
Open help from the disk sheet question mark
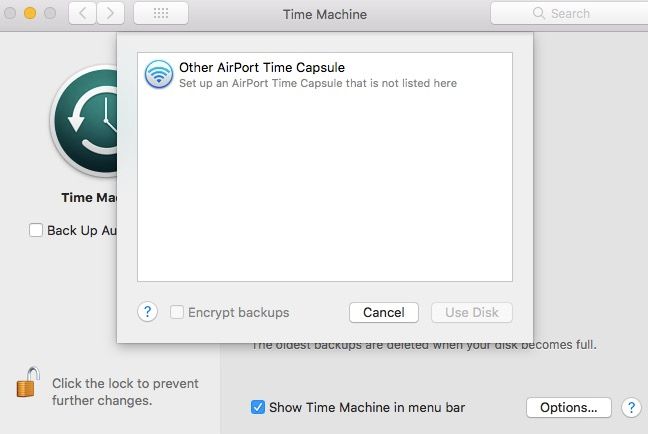click(148, 312)
